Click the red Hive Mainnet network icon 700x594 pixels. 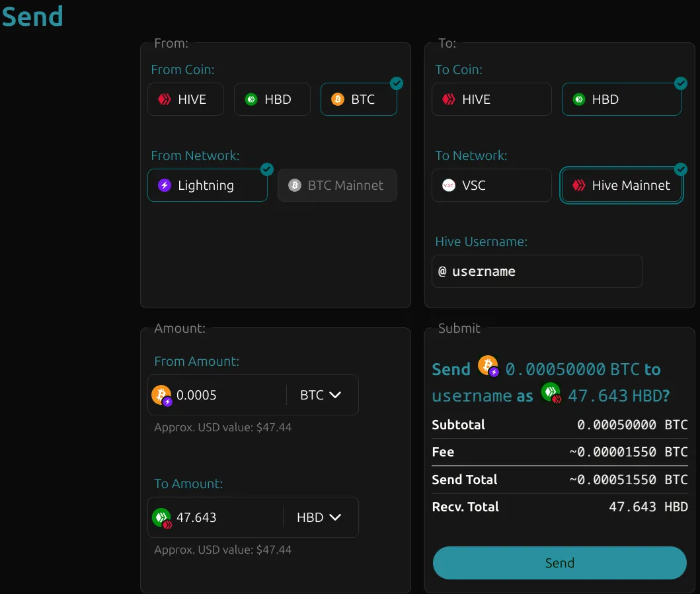[x=579, y=185]
